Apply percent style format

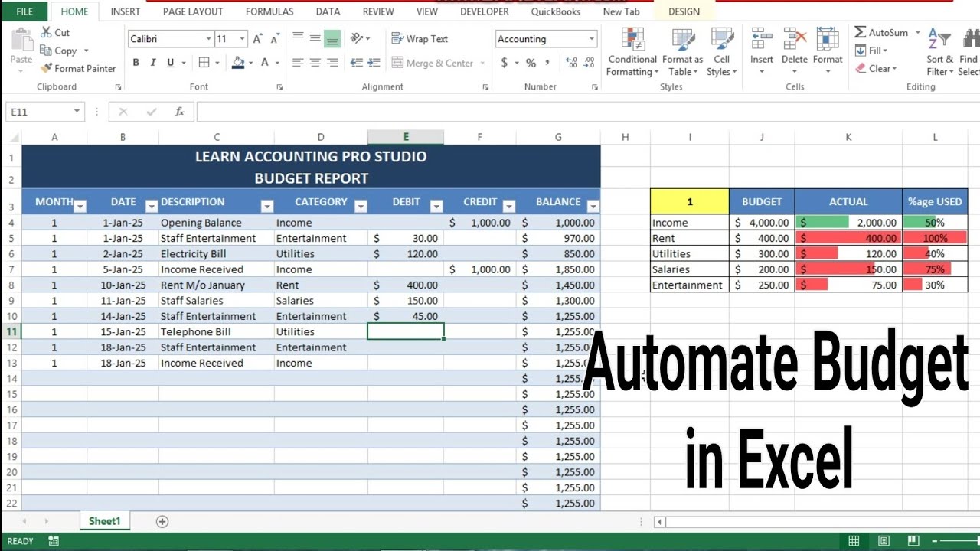531,63
